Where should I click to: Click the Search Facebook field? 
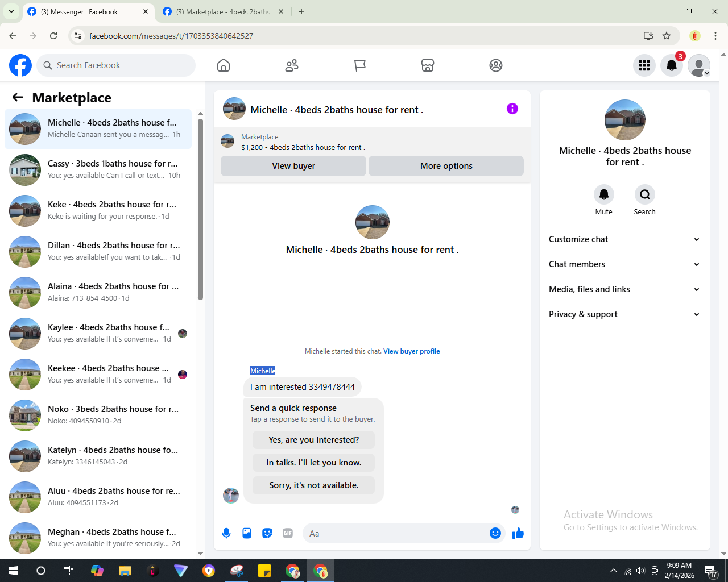116,65
